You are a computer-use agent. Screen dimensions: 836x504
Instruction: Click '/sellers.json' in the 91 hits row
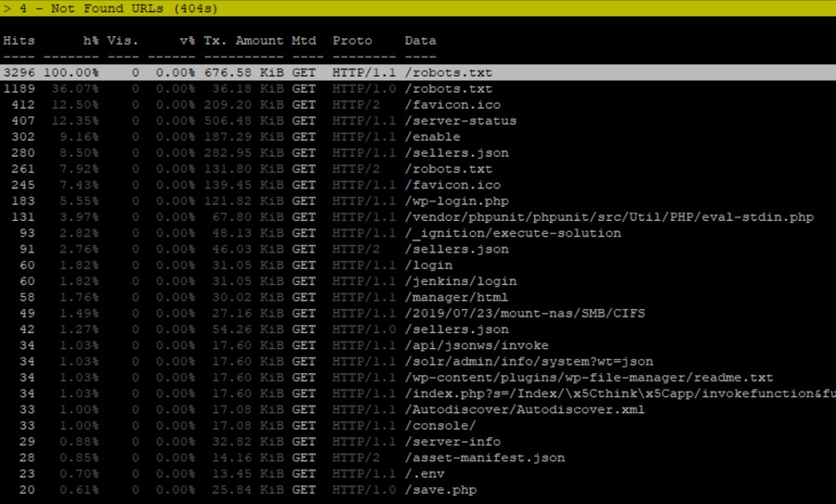456,249
